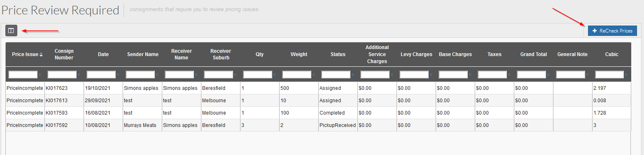The image size is (644, 155).
Task: Select consignment KI017592 row
Action: (x=318, y=125)
